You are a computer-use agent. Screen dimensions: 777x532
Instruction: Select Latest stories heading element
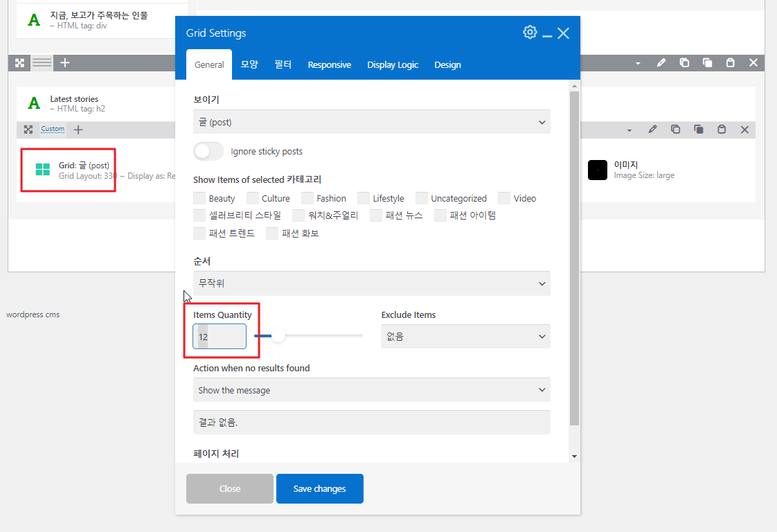pos(74,98)
